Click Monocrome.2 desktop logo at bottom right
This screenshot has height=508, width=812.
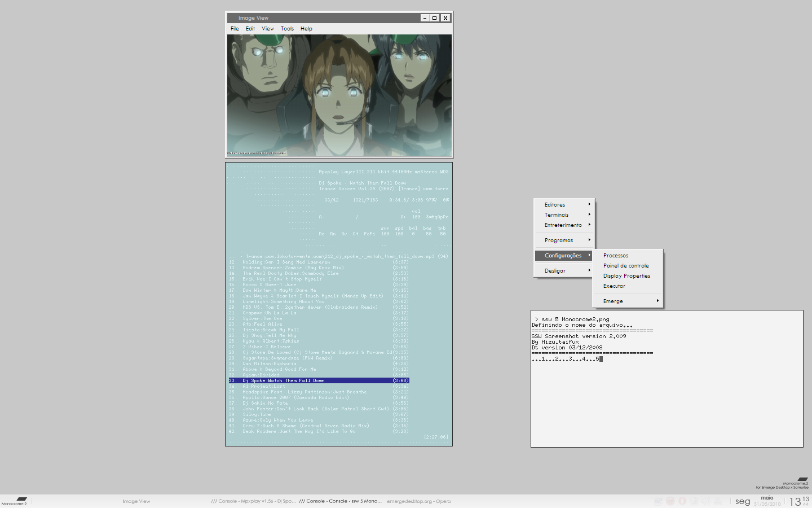pos(783,483)
